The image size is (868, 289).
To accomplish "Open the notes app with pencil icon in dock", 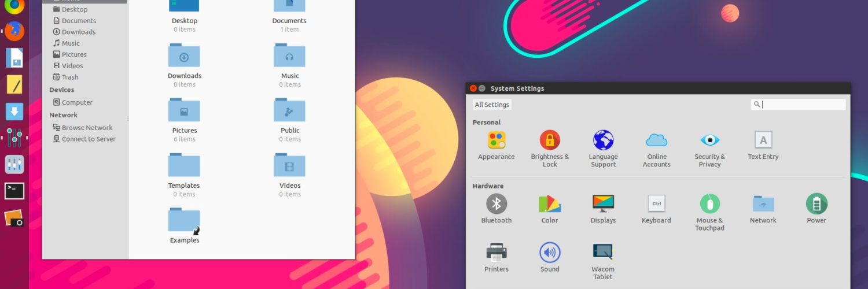I will point(14,84).
